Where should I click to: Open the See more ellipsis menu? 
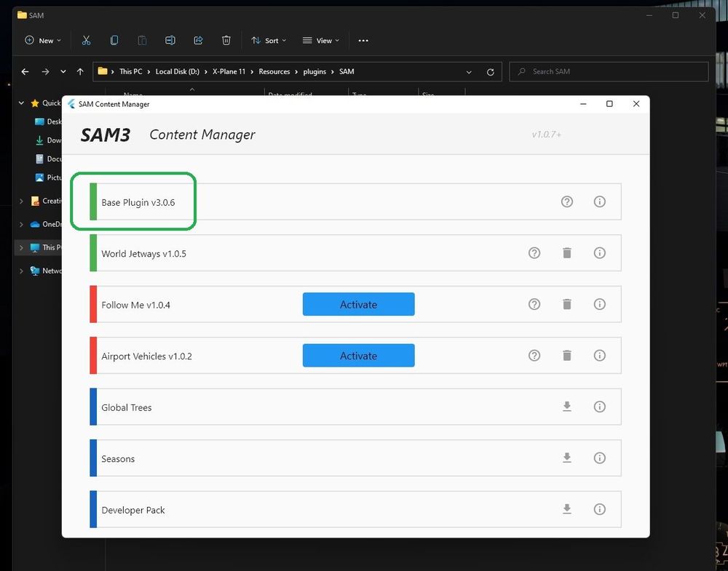click(363, 41)
